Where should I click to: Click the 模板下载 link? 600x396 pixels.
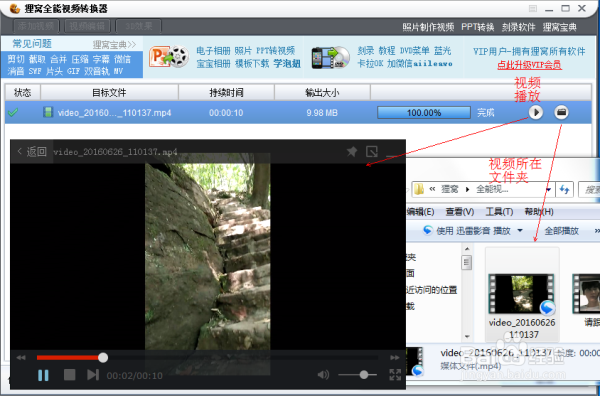point(252,64)
